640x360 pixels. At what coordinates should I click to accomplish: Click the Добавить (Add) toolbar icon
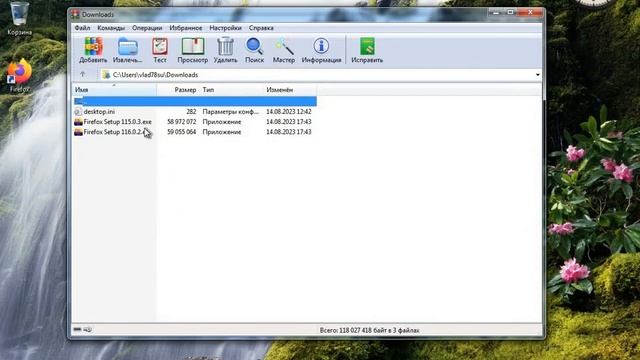93,50
